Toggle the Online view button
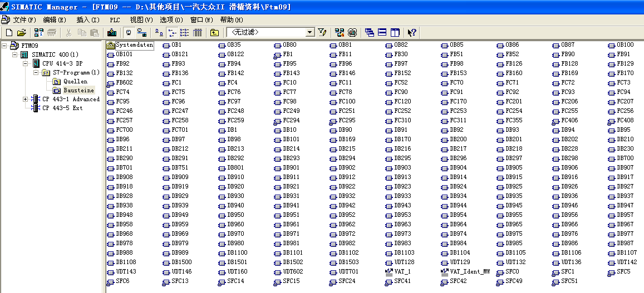Image resolution: width=644 pixels, height=293 pixels. [129, 33]
